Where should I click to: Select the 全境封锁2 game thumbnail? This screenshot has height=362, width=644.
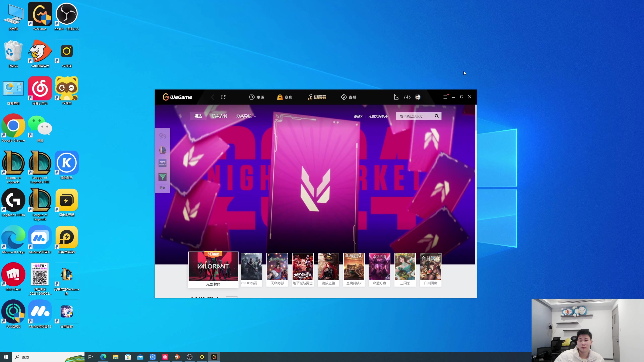click(x=354, y=269)
